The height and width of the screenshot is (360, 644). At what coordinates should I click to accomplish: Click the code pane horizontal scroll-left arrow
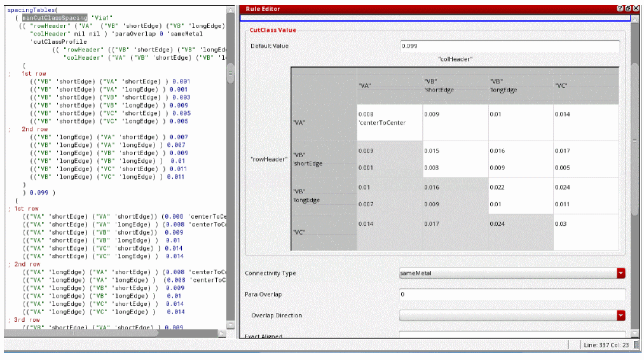pos(7,332)
